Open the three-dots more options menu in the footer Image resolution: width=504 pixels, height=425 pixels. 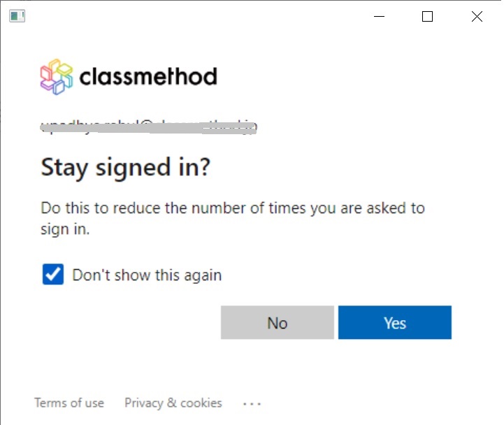[252, 403]
